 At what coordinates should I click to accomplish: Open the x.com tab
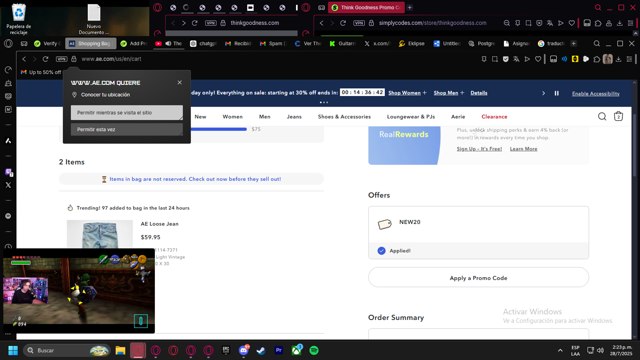pos(377,43)
